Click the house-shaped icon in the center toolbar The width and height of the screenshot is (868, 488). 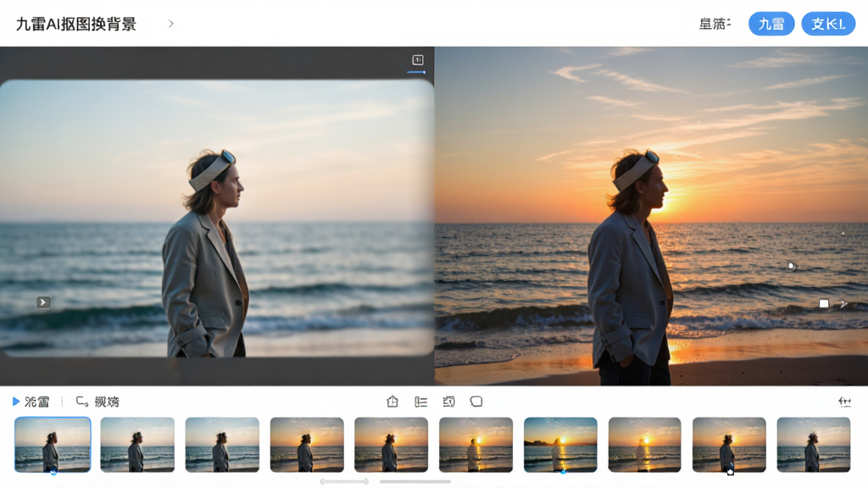pyautogui.click(x=392, y=401)
